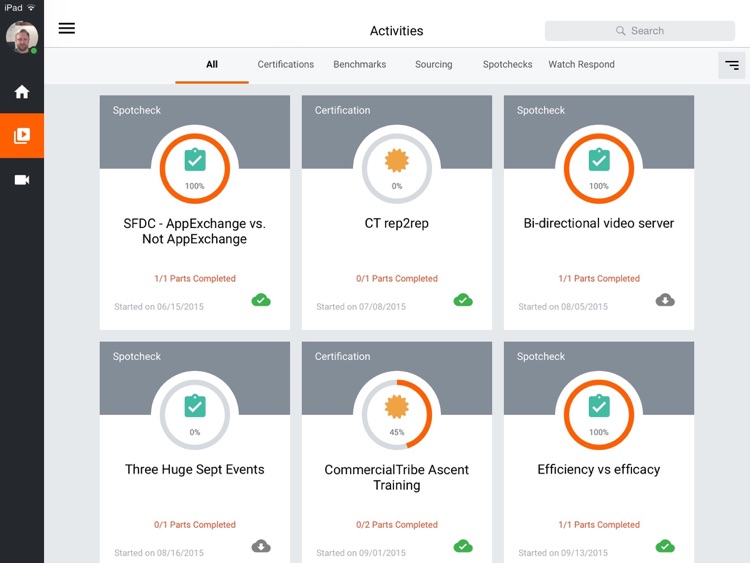The image size is (750, 563).
Task: Open CommercialTribe Ascent Training title
Action: point(397,477)
